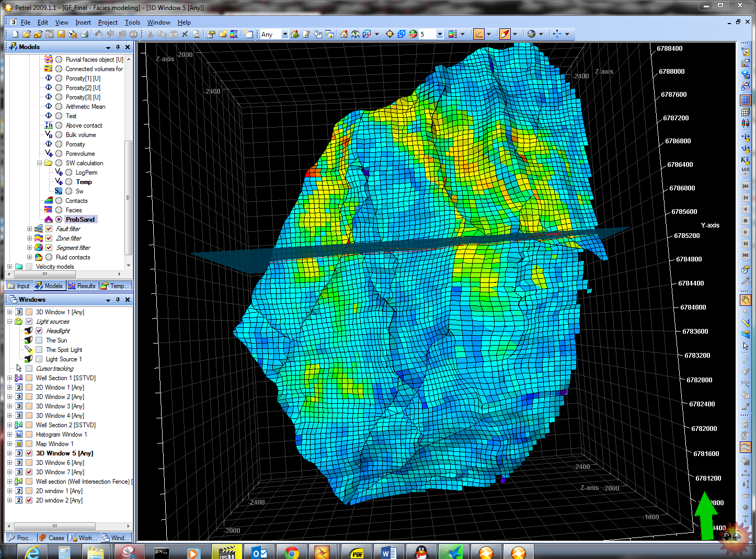Open the Tools menu

(132, 22)
